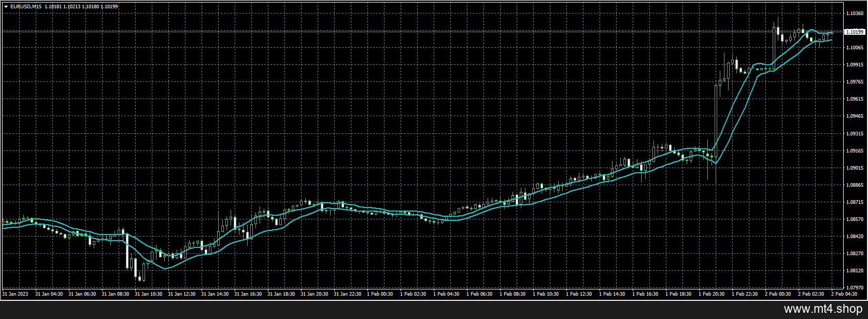Click price axis label 1.08270
This screenshot has height=319, width=868.
854,253
